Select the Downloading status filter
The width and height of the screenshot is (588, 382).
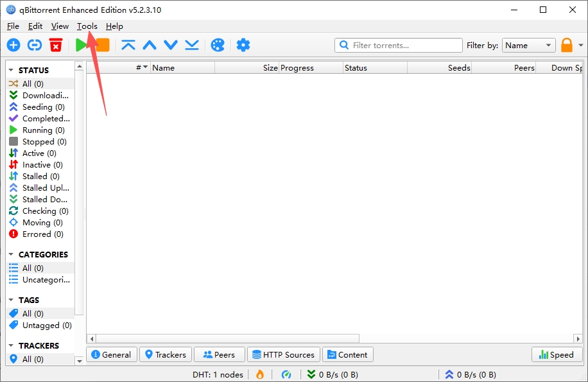pos(40,95)
